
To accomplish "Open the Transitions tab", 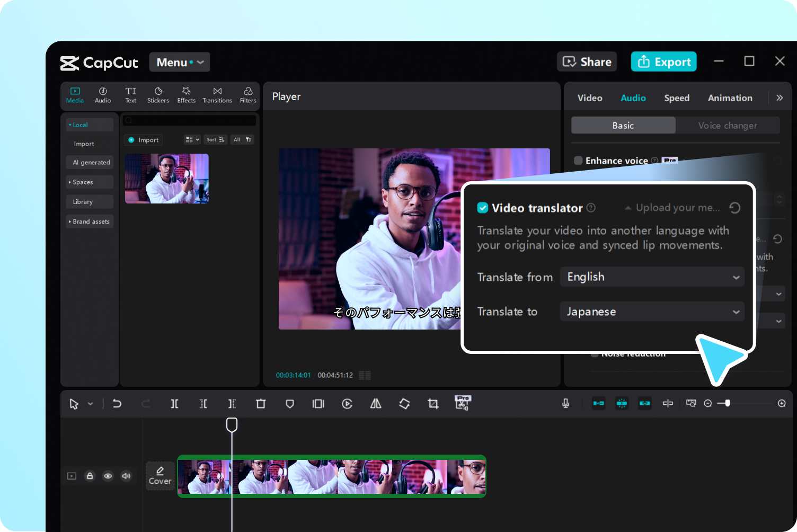I will (217, 95).
